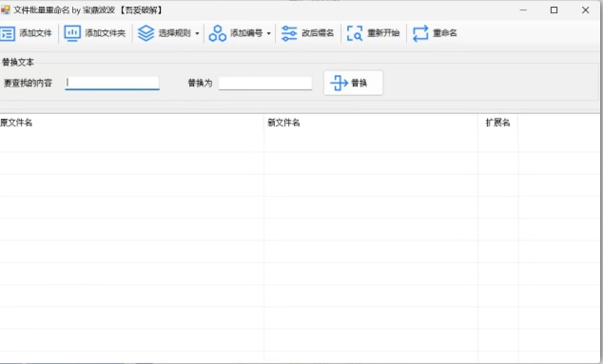Close the batch rename window

click(x=585, y=10)
